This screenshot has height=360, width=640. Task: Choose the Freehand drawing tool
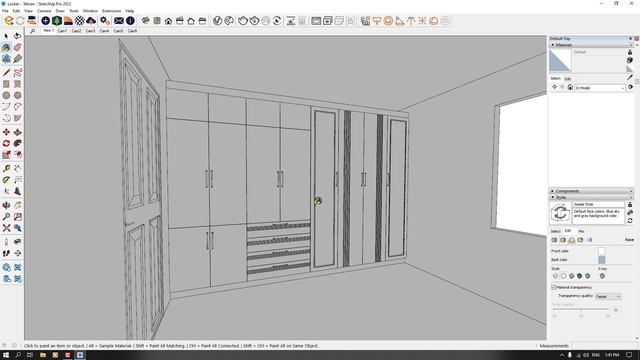click(x=18, y=73)
